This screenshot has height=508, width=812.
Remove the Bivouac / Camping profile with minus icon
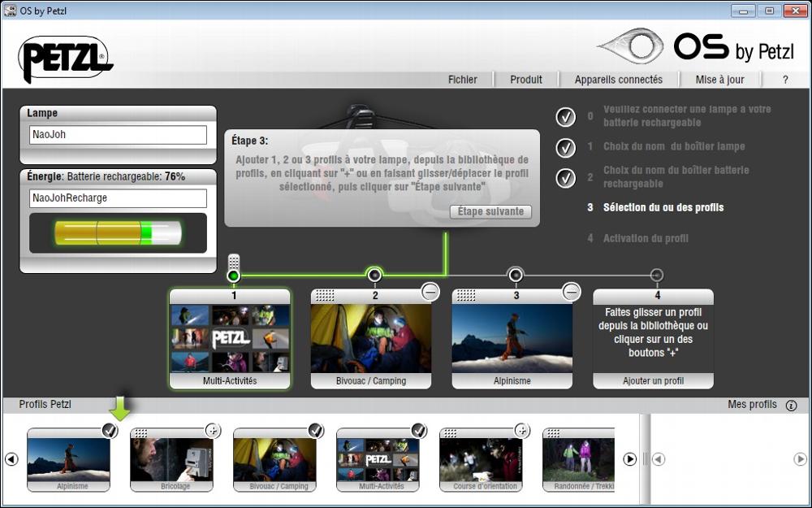[x=430, y=292]
